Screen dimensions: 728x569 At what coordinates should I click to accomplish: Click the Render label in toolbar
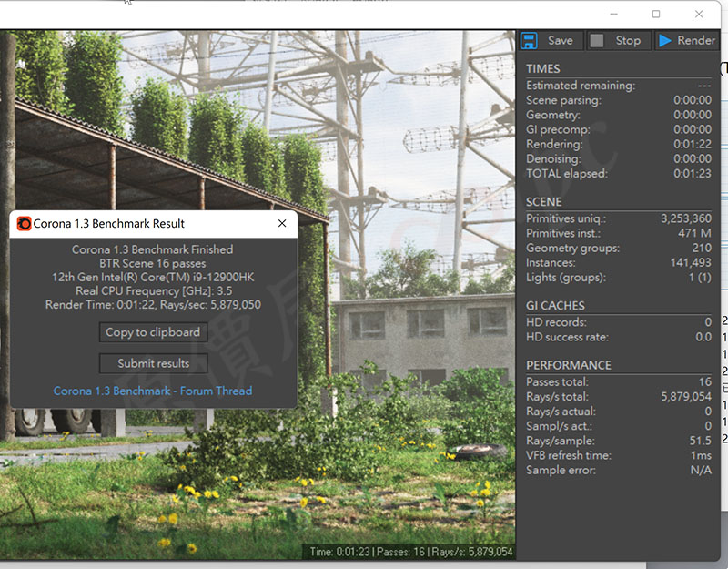pyautogui.click(x=696, y=40)
